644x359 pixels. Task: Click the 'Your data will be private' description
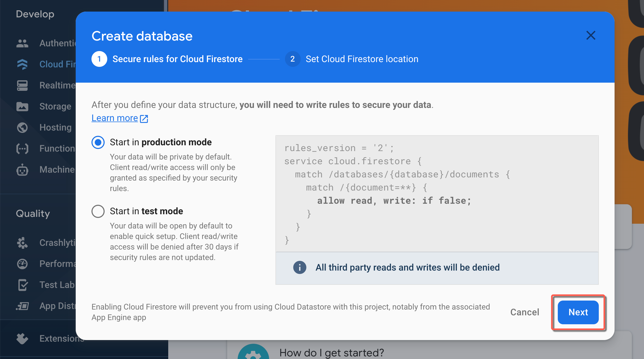click(x=173, y=173)
